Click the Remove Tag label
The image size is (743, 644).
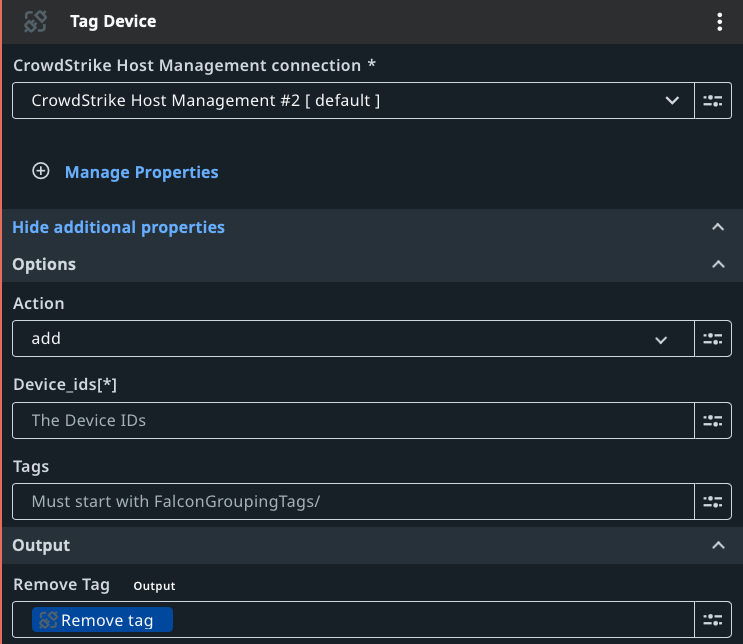62,585
